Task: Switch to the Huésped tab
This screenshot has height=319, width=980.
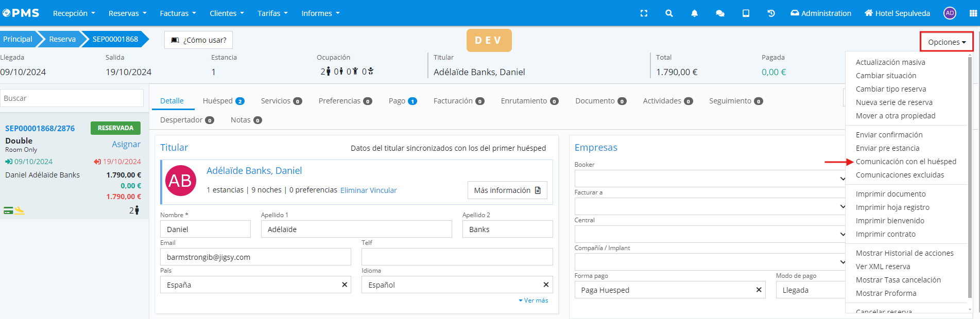Action: (x=223, y=101)
